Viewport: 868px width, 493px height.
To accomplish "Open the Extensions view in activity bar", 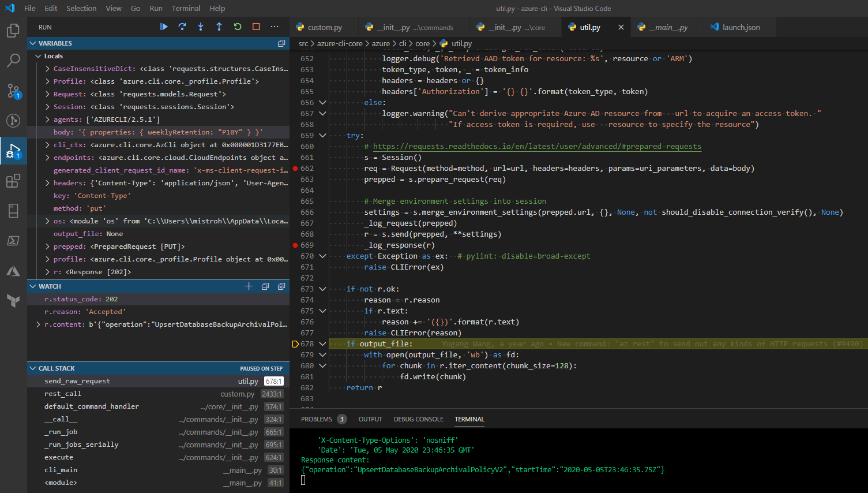I will pos(13,181).
